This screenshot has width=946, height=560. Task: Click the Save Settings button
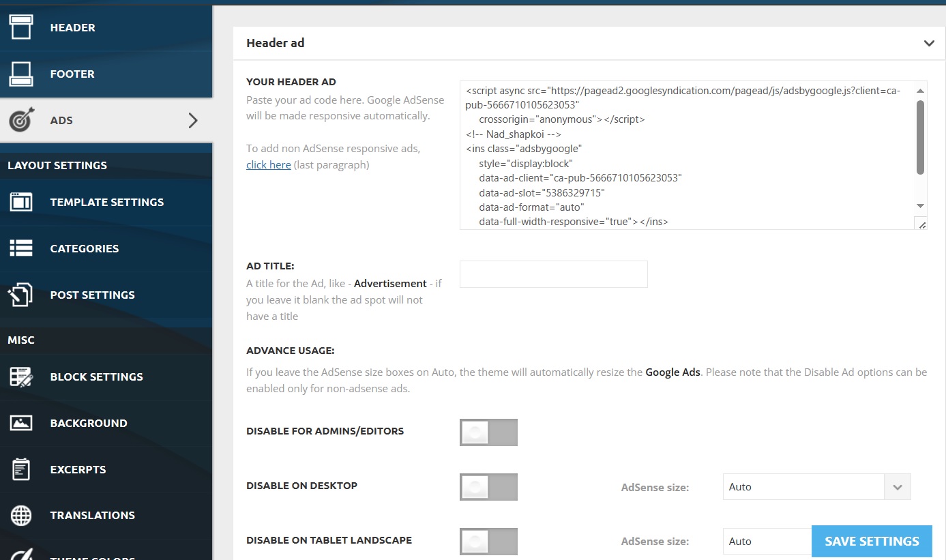872,541
